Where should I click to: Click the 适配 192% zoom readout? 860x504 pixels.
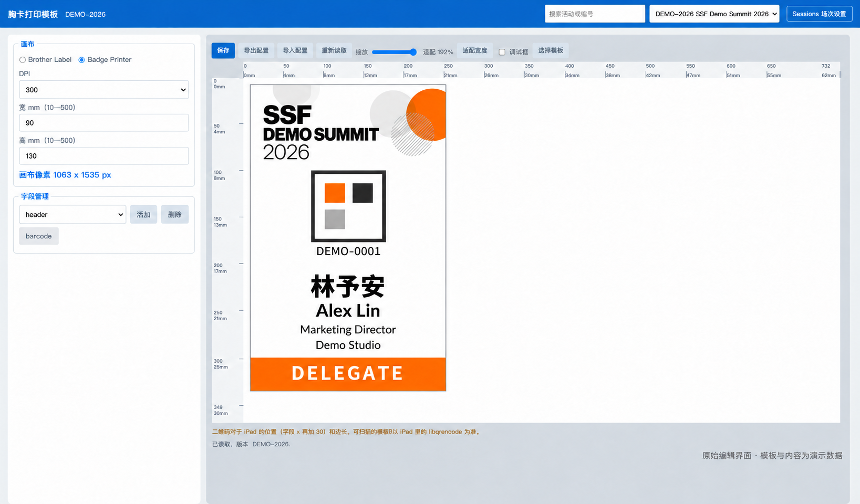click(x=438, y=52)
